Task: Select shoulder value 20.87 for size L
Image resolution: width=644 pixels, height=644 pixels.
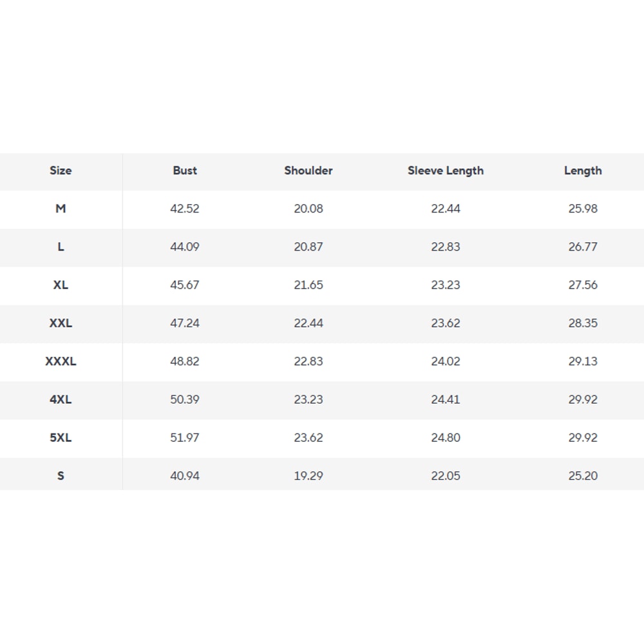Action: tap(308, 247)
